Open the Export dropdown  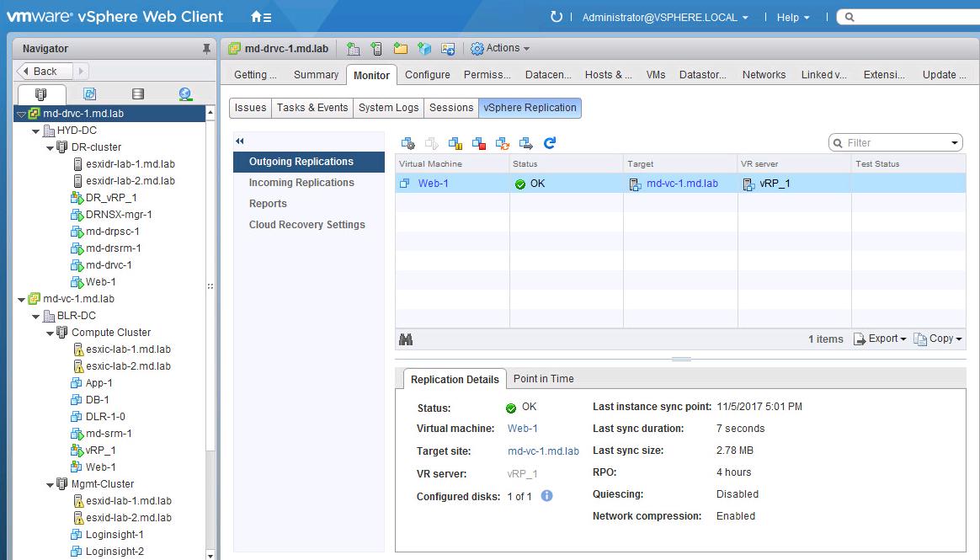(879, 339)
